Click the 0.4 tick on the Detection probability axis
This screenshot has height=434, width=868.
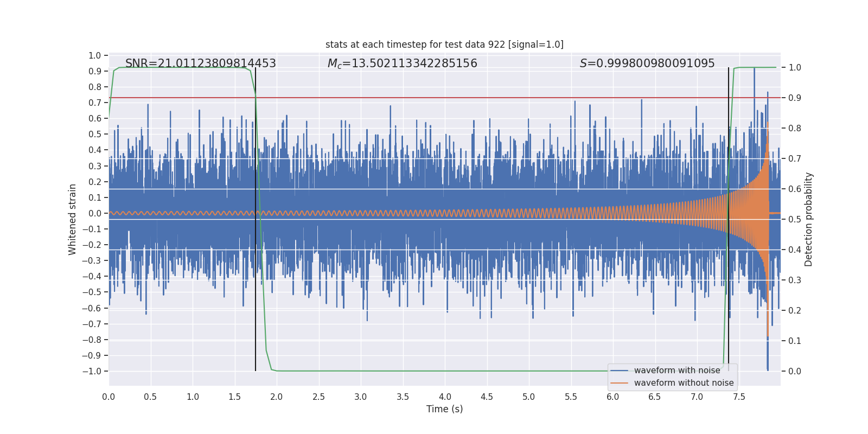(x=795, y=250)
